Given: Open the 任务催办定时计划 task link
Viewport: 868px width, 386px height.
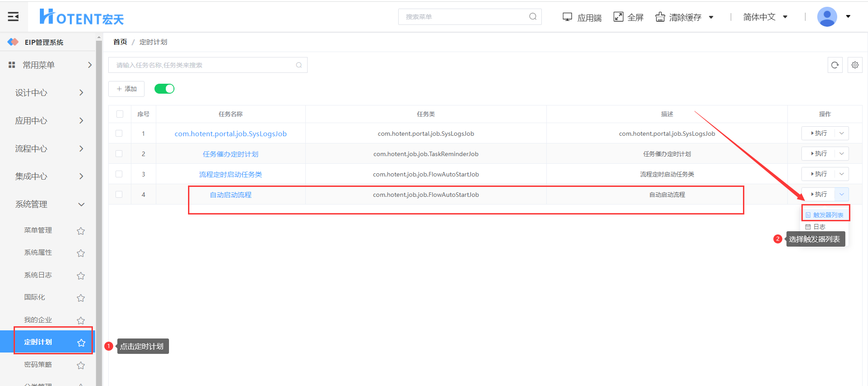Looking at the screenshot, I should (x=230, y=154).
